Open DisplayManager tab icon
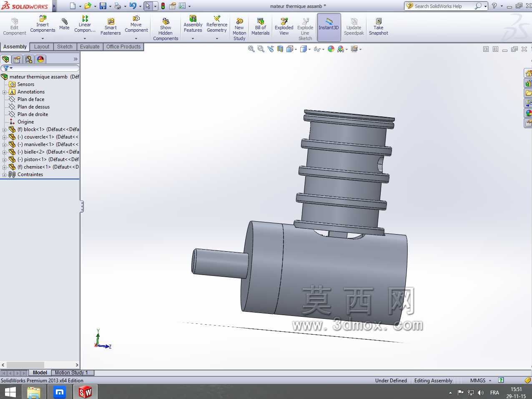Image resolution: width=532 pixels, height=399 pixels. (40, 59)
